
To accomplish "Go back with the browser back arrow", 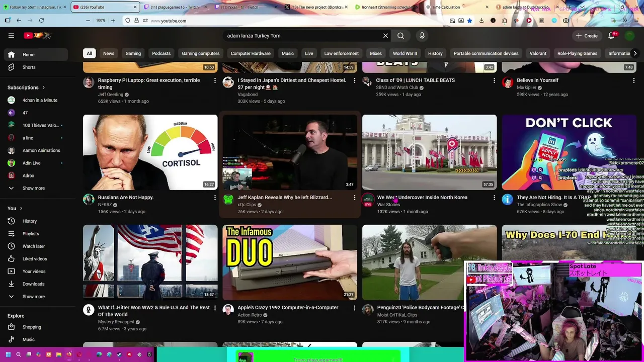I will 19,21.
